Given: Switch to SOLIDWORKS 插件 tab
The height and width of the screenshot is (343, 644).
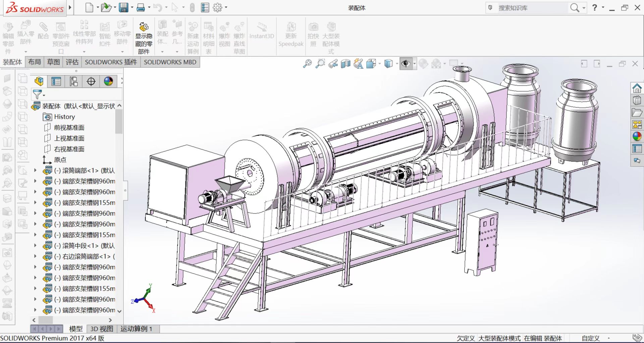Looking at the screenshot, I should 111,62.
